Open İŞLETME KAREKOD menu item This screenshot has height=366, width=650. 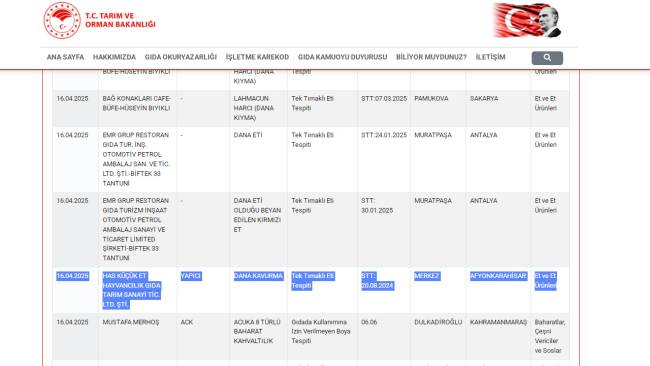[257, 57]
